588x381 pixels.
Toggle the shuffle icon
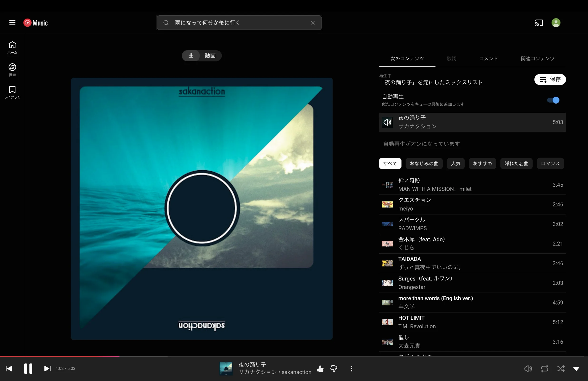(x=561, y=369)
